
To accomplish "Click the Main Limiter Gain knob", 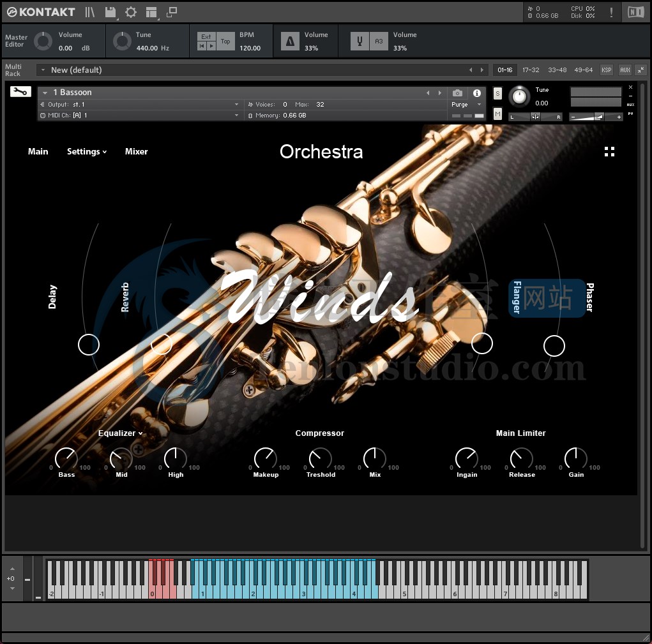I will (575, 459).
